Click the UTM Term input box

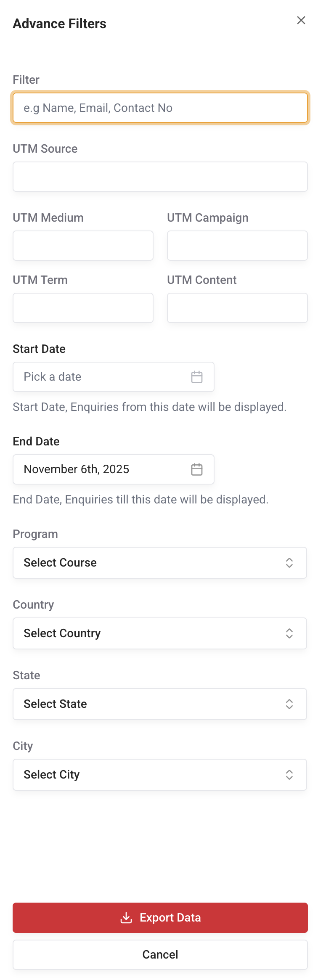tap(83, 308)
